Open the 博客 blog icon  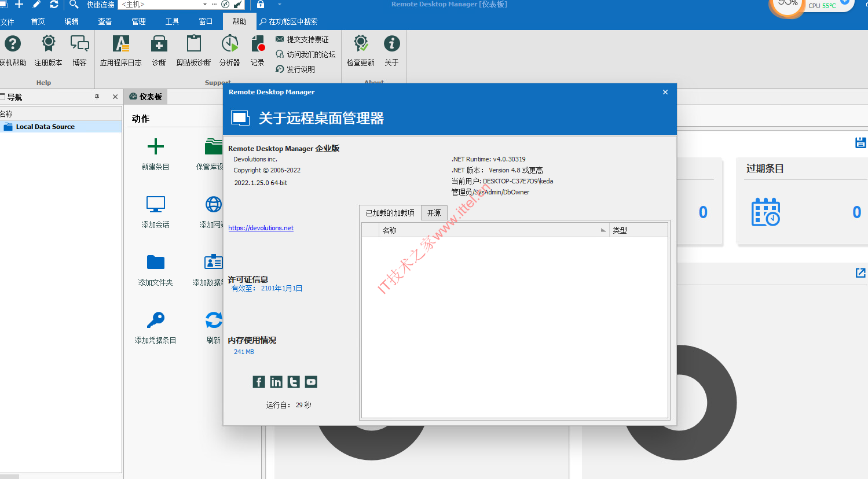point(79,43)
